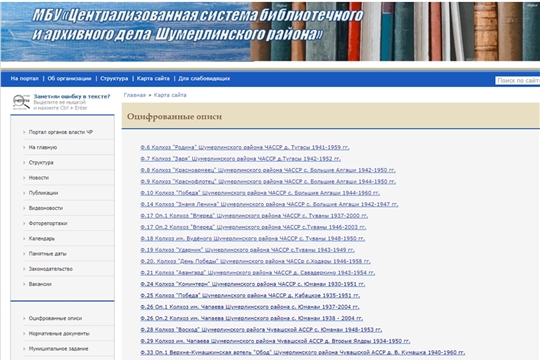Open Ф.7 Колхоз "Заря" 1942-1952 link
Screen dimensions: 540x360
(x=241, y=159)
